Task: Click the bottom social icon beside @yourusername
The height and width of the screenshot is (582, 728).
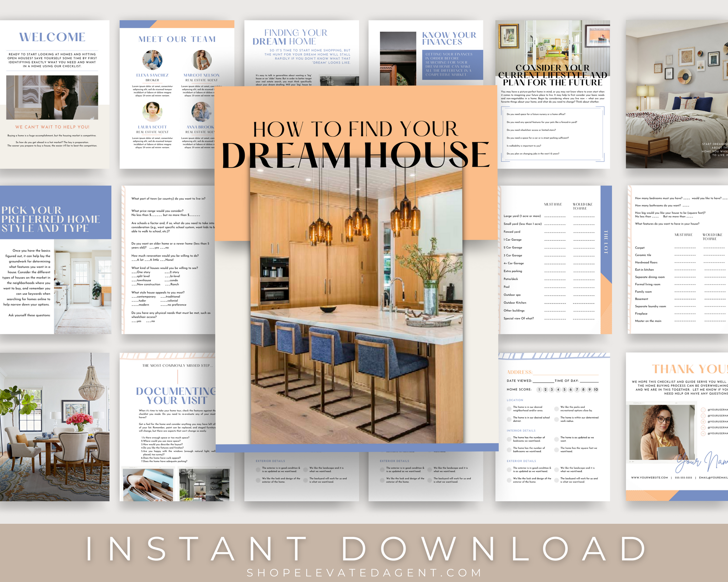Action: [x=703, y=433]
